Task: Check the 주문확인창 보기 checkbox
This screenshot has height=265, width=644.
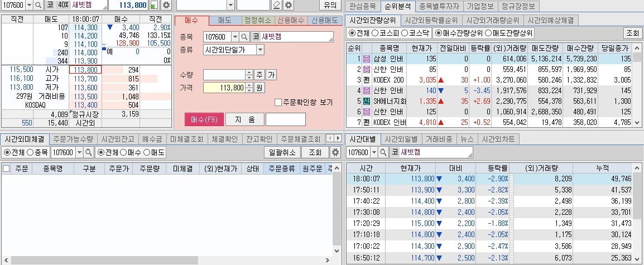Action: point(278,102)
